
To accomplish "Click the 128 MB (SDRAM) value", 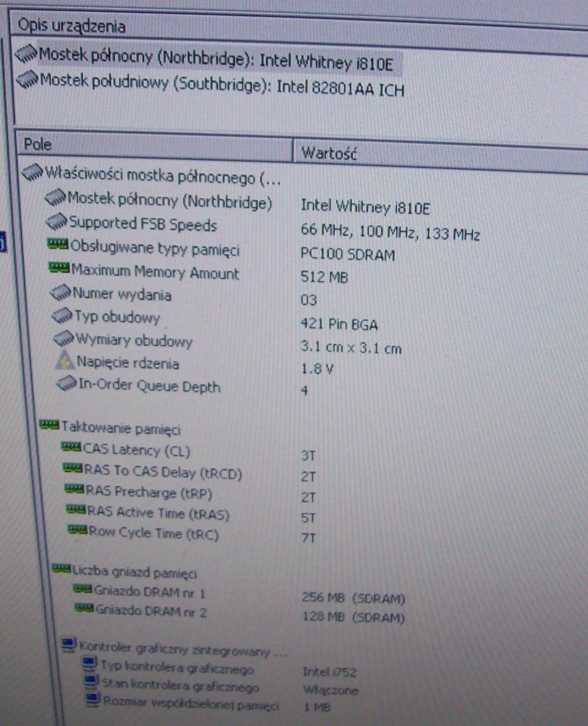I will tap(354, 617).
